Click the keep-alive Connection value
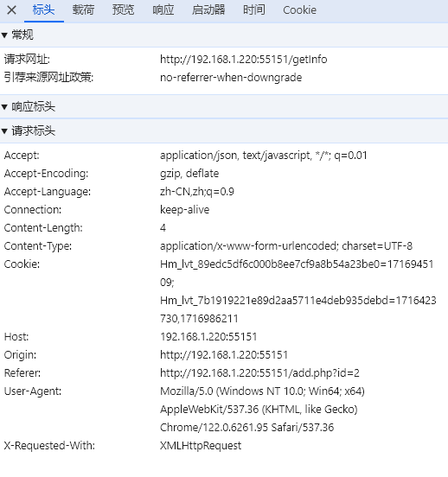The image size is (448, 477). click(185, 210)
